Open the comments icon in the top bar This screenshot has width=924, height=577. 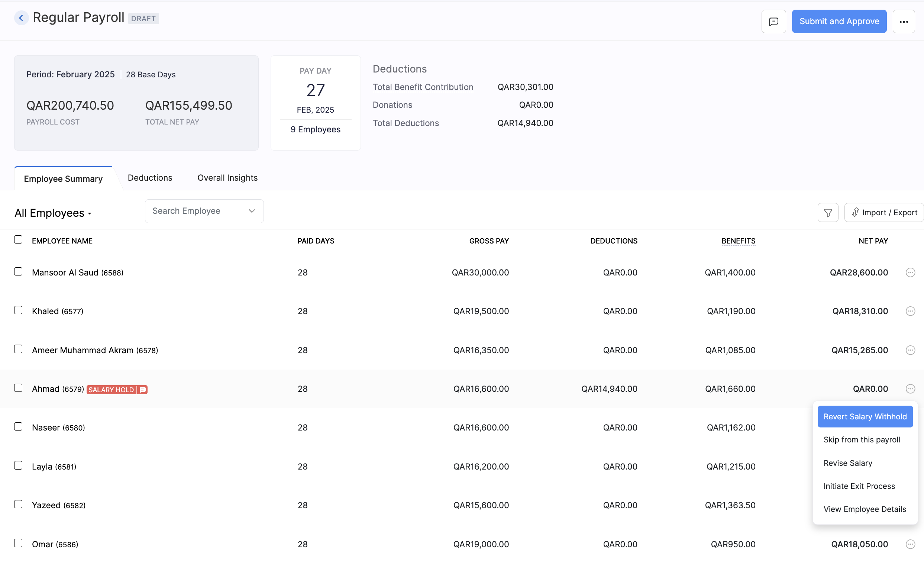click(774, 21)
